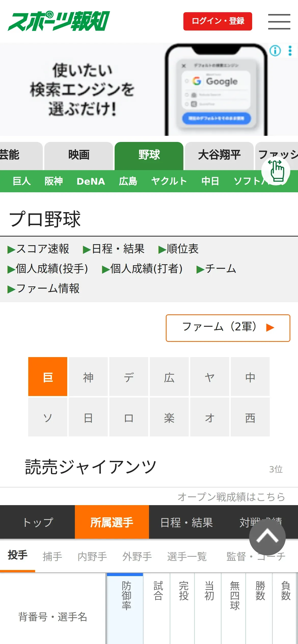
Task: Open the ファーム（2軍）selector
Action: [228, 328]
